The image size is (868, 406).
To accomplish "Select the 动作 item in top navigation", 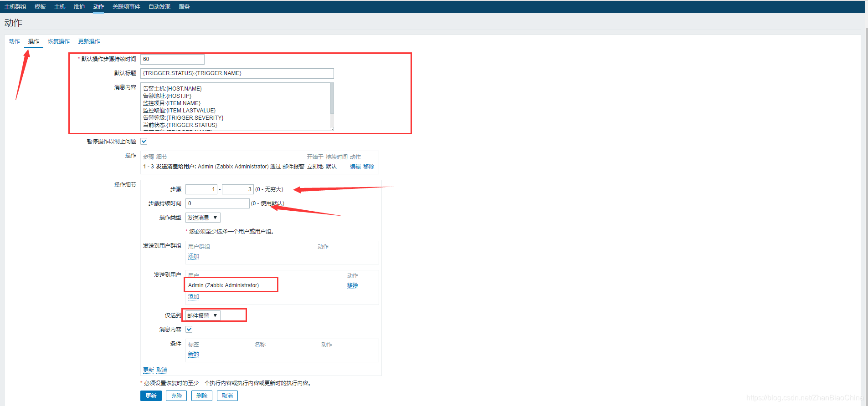I will coord(98,7).
